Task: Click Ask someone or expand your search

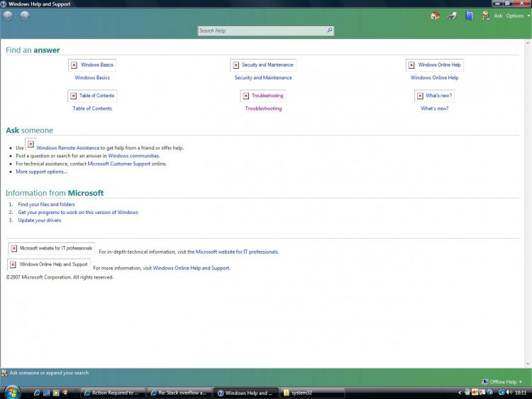Action: pyautogui.click(x=49, y=373)
